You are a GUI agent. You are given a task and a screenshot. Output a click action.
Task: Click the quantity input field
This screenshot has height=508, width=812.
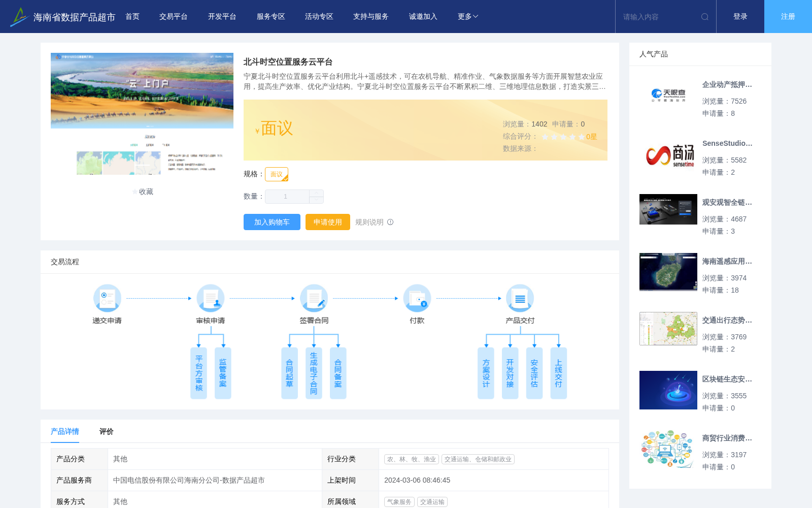(287, 197)
